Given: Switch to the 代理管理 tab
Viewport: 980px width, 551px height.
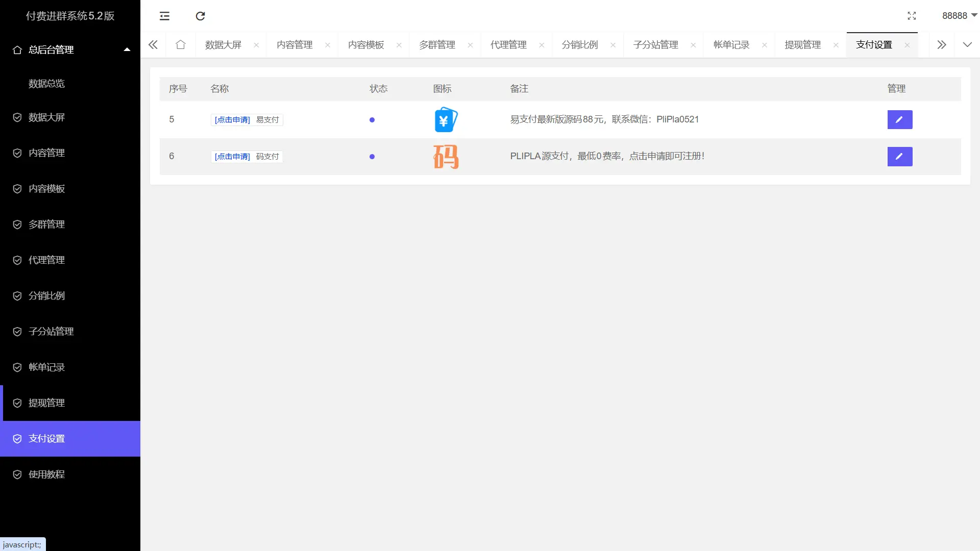Looking at the screenshot, I should pyautogui.click(x=508, y=45).
